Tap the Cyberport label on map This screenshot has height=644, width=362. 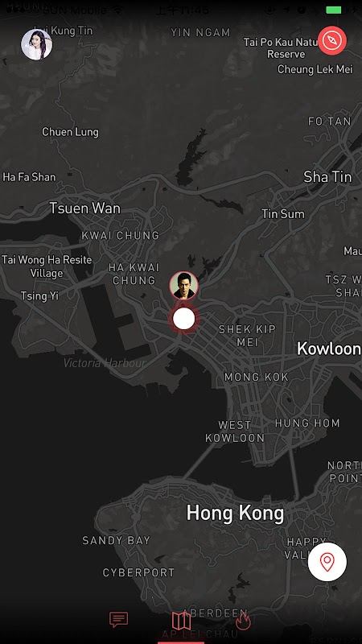click(x=138, y=572)
